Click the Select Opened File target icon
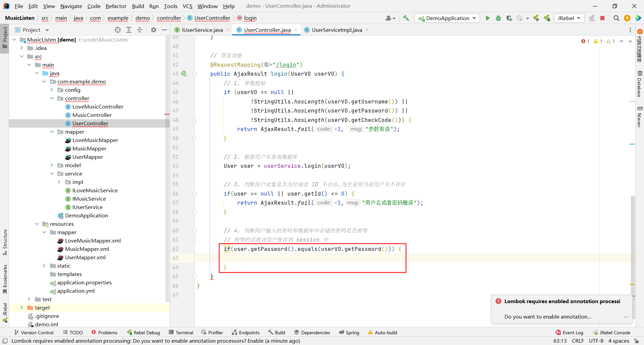 (118, 30)
